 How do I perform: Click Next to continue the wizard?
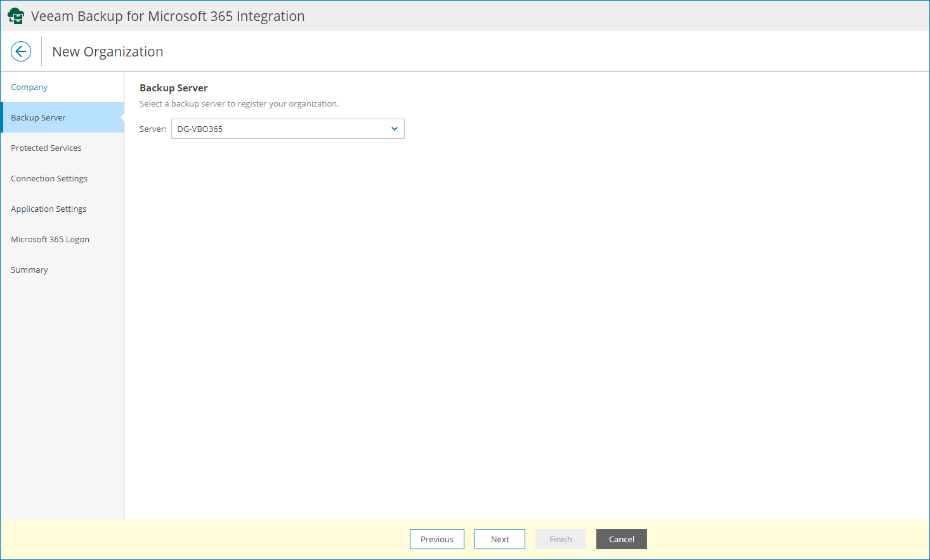click(x=499, y=539)
